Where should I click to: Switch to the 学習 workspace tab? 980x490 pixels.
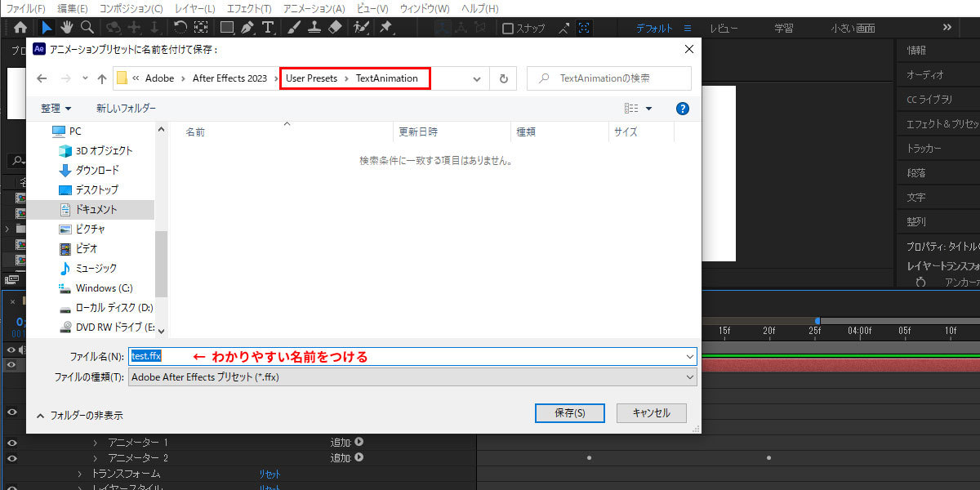click(783, 29)
